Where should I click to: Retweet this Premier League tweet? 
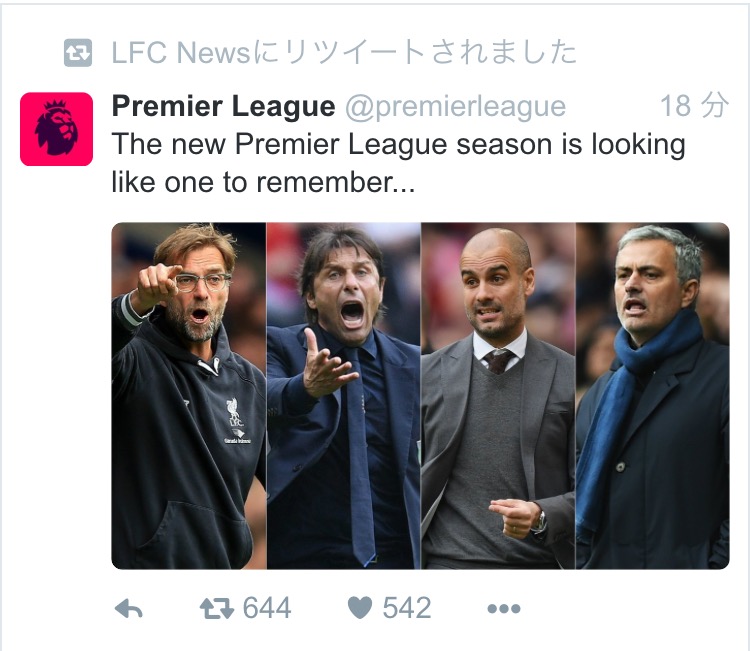point(217,608)
